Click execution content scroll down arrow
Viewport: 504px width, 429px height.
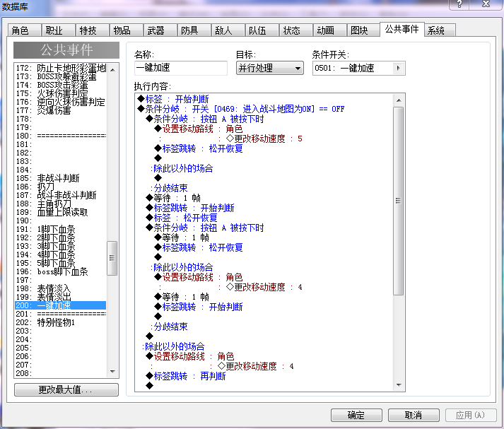point(399,384)
